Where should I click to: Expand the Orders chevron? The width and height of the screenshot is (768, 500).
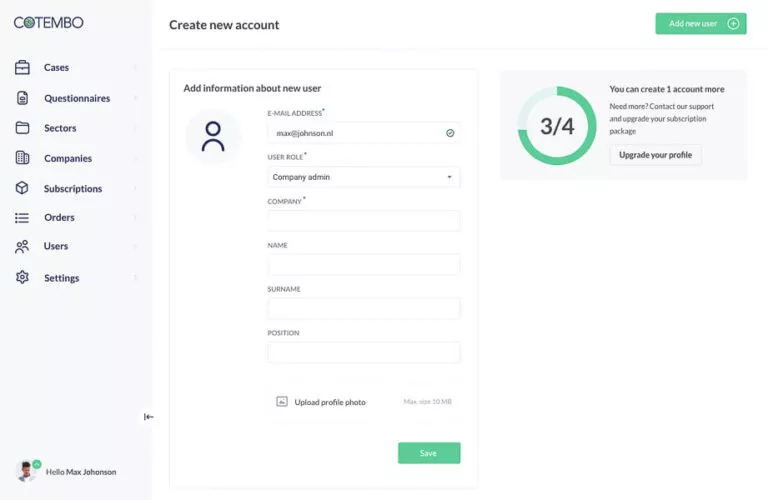coord(135,217)
